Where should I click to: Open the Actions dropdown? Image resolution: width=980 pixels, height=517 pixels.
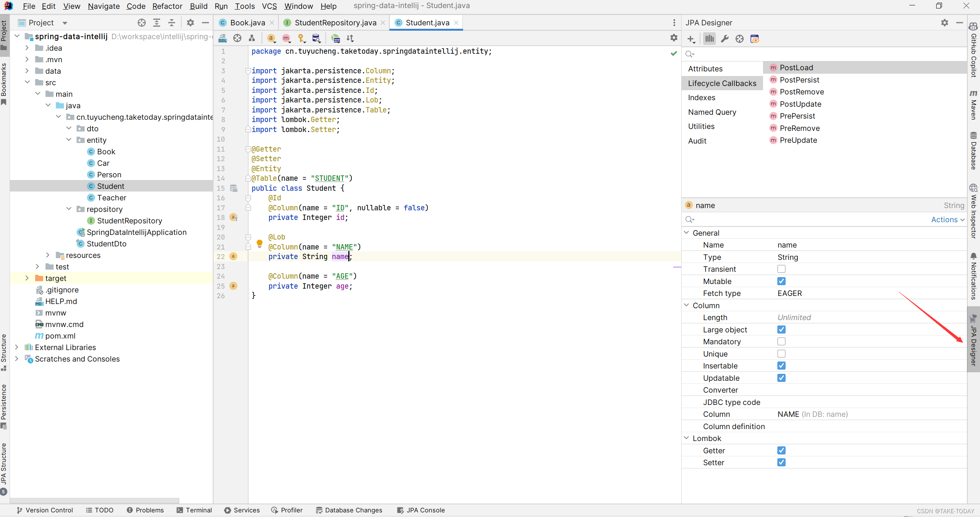[x=947, y=220]
